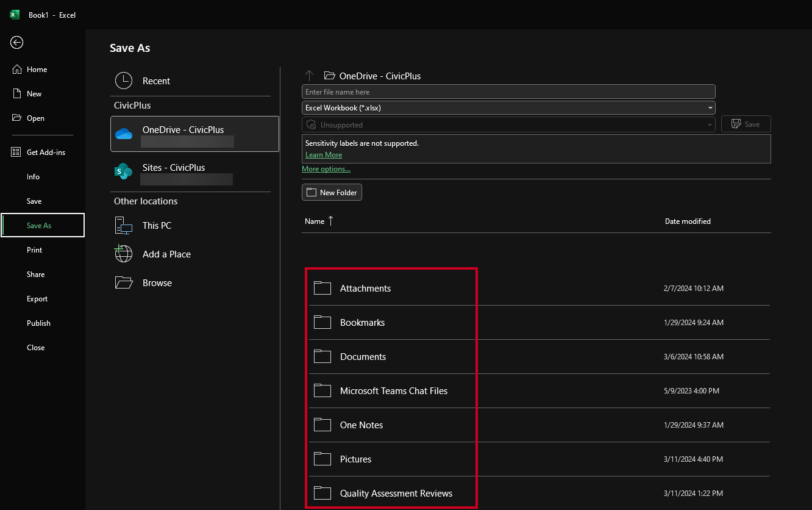The image size is (812, 510).
Task: Open the Info menu item
Action: click(33, 177)
